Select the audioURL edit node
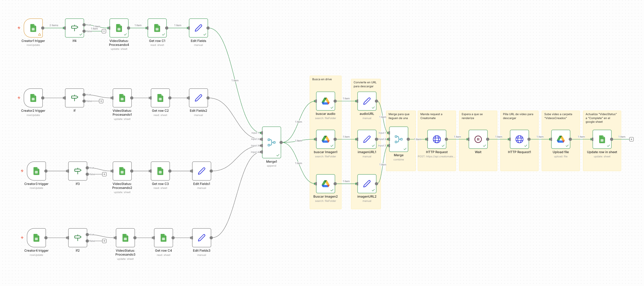 [x=367, y=101]
